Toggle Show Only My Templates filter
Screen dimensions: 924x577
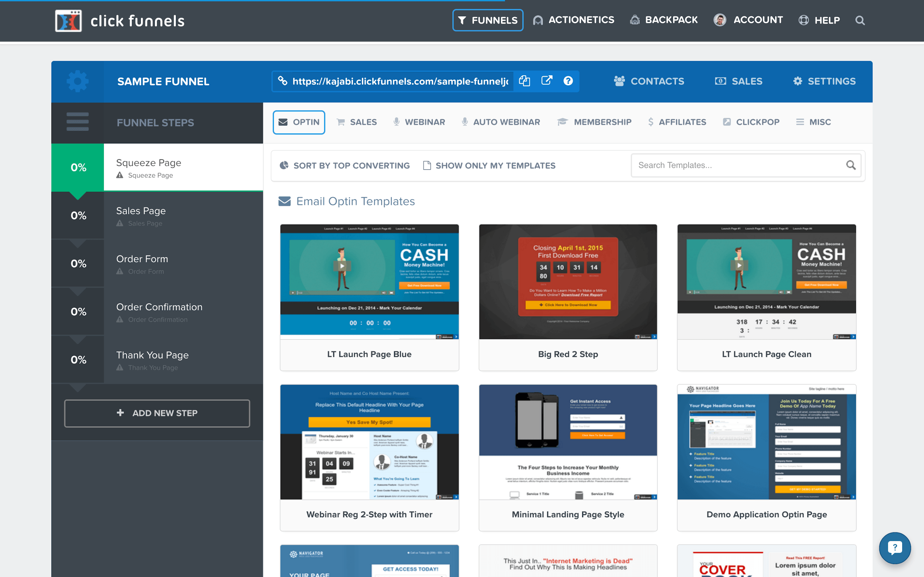click(x=489, y=165)
